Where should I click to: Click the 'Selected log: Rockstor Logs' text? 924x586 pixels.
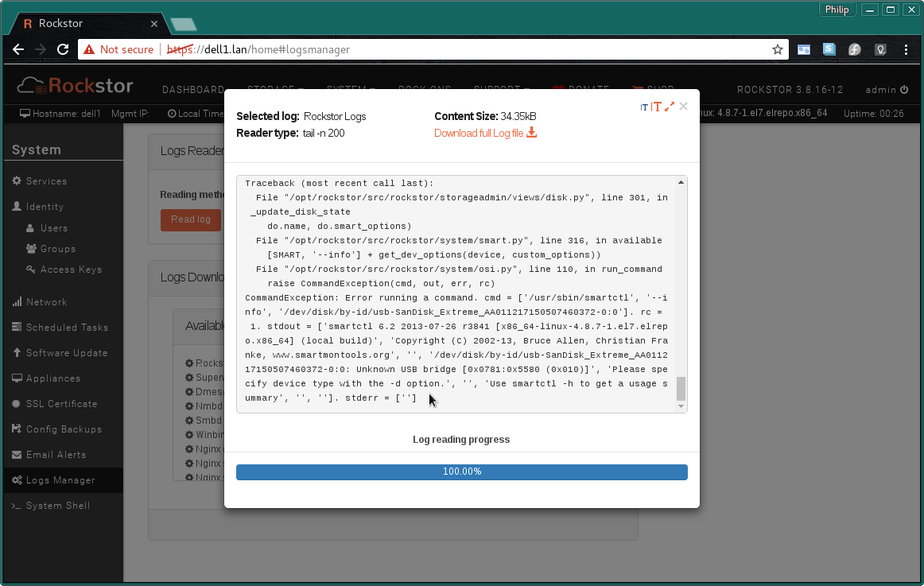pos(301,117)
